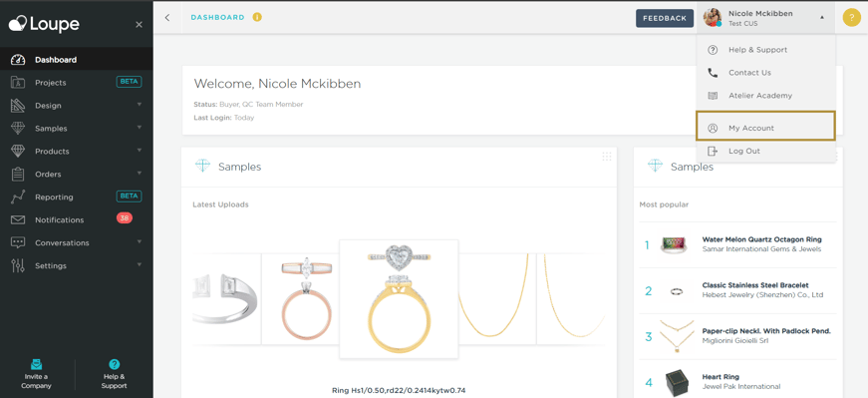Click the stainless steel bracelet thumbnail

(x=677, y=291)
